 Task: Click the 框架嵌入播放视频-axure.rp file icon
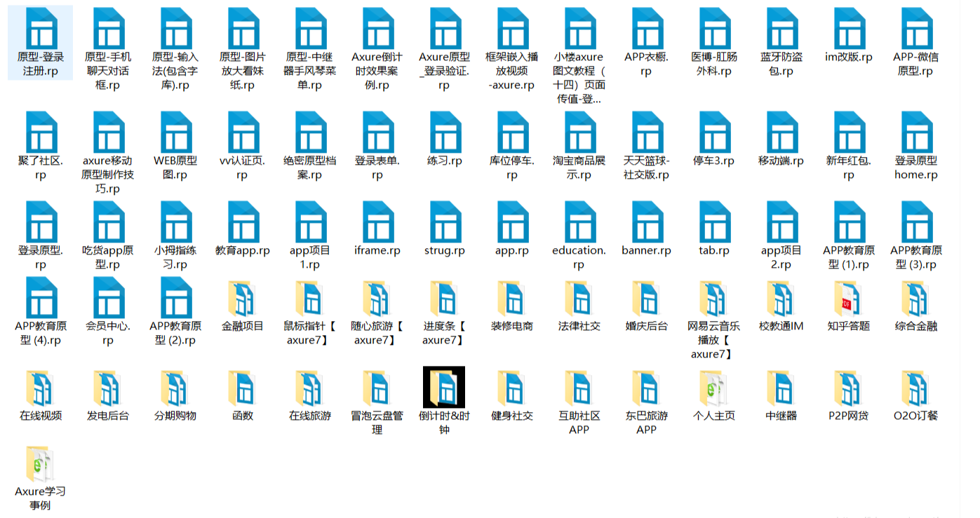point(513,28)
